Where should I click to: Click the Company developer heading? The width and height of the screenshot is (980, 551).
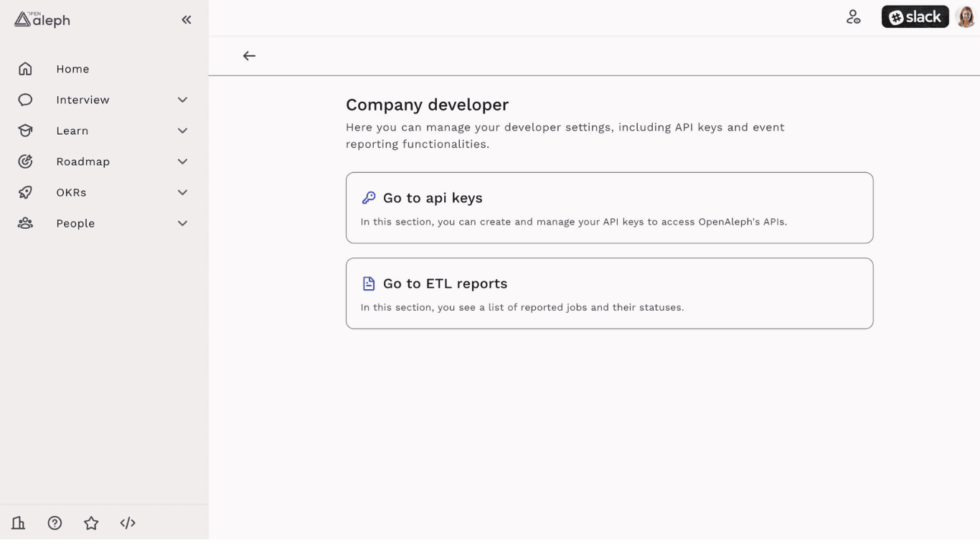click(427, 105)
